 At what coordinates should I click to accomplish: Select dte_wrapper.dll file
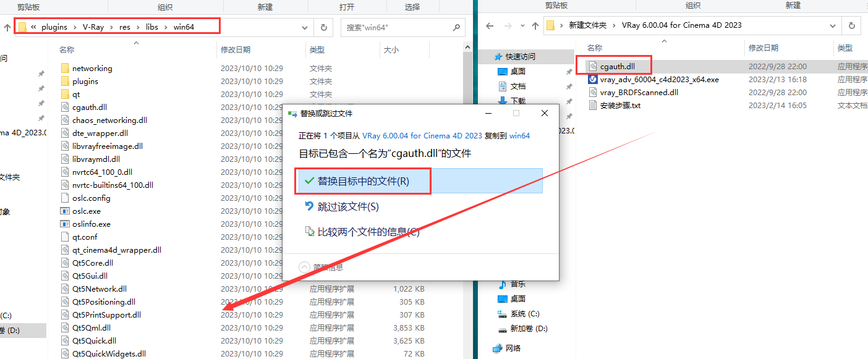pyautogui.click(x=100, y=133)
